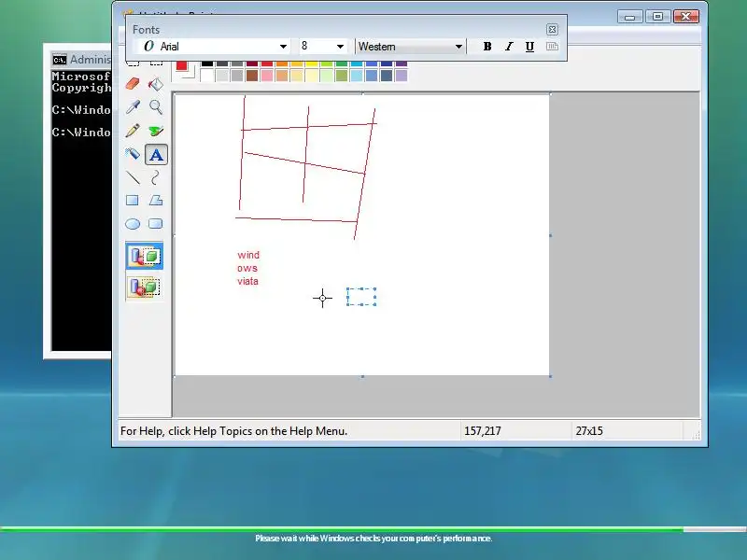The height and width of the screenshot is (560, 747).
Task: Pick the lavender swatch in the palette
Action: 402,76
